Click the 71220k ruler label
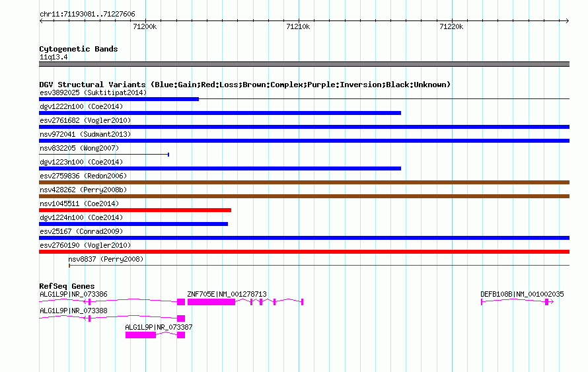 (451, 26)
